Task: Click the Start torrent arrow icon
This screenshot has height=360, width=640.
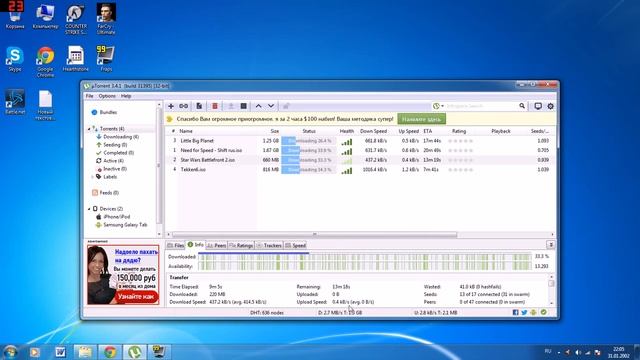Action: [x=231, y=106]
